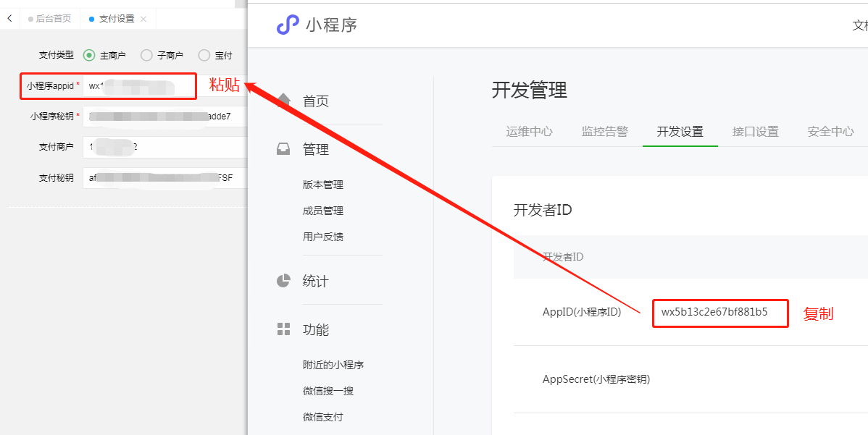Open the 运维中心 tab
The image size is (868, 435).
pos(529,132)
